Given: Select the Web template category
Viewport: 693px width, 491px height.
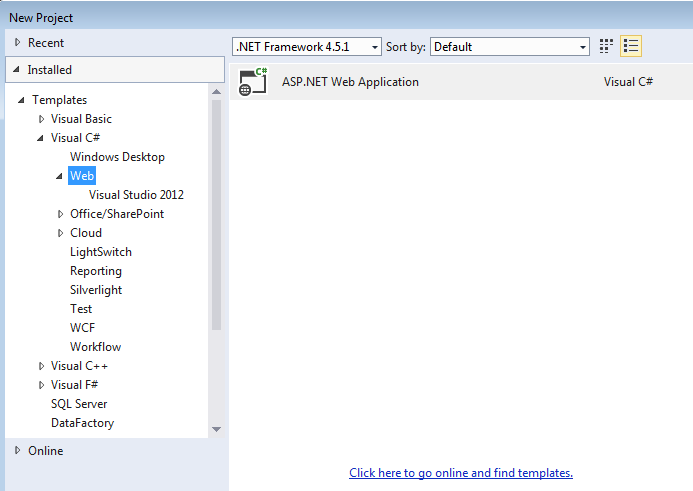Looking at the screenshot, I should 82,176.
